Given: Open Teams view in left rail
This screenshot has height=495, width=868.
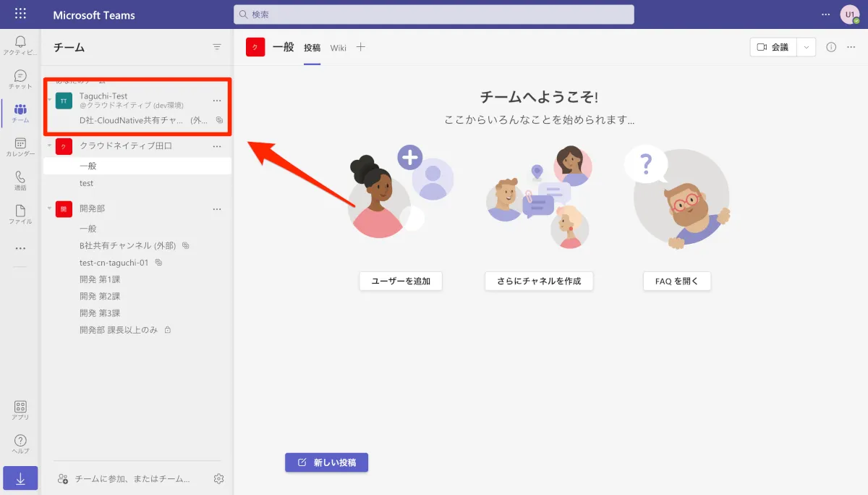Looking at the screenshot, I should [20, 113].
